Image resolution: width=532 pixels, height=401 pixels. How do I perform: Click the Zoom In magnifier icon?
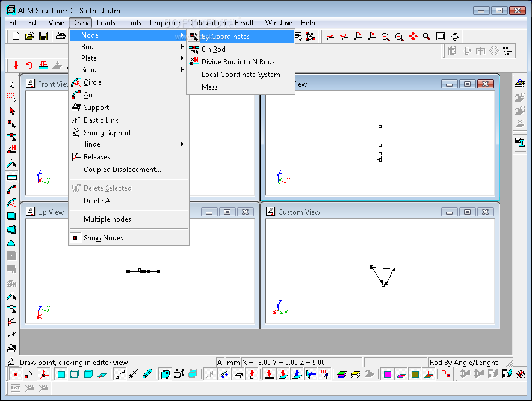coord(385,37)
